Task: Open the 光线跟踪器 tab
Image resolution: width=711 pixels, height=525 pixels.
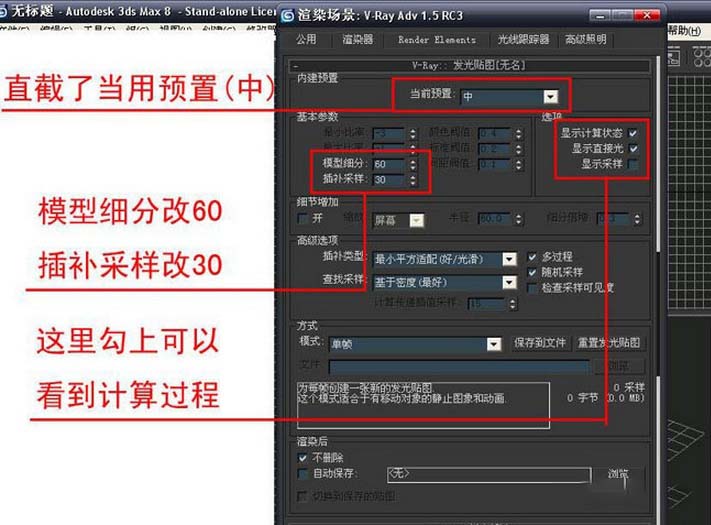Action: click(x=523, y=39)
